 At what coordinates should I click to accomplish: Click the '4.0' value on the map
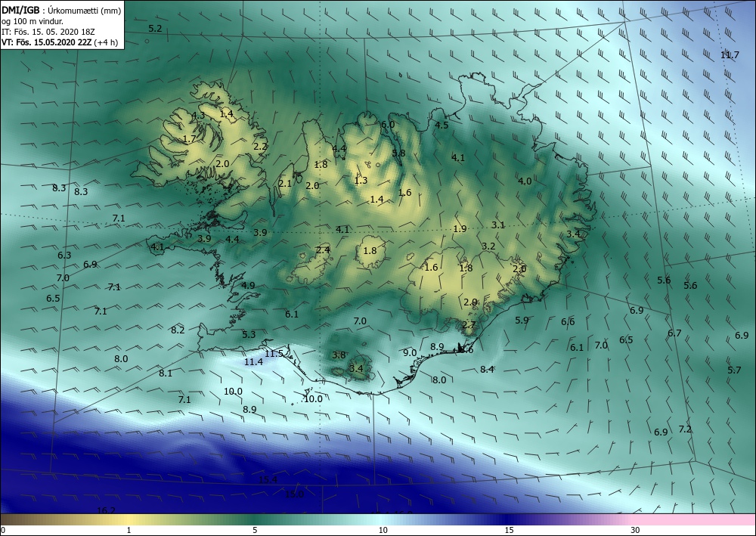click(525, 181)
